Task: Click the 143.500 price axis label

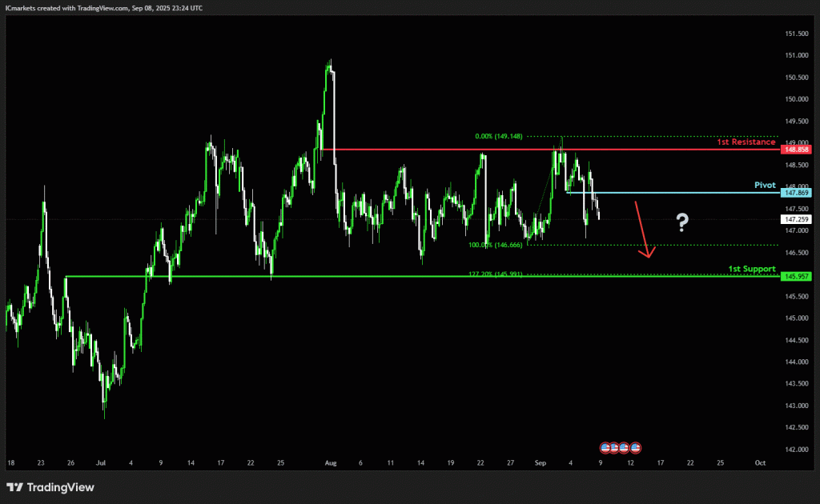Action: point(796,383)
